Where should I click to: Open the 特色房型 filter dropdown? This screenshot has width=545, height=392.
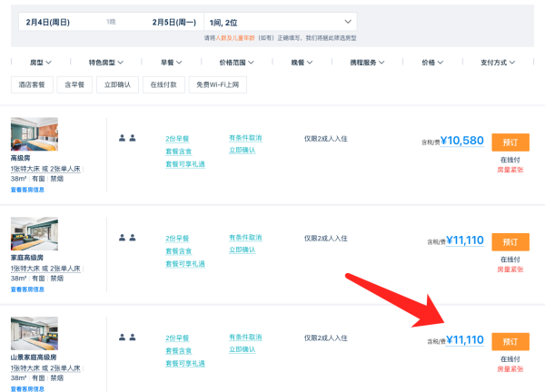click(x=106, y=63)
